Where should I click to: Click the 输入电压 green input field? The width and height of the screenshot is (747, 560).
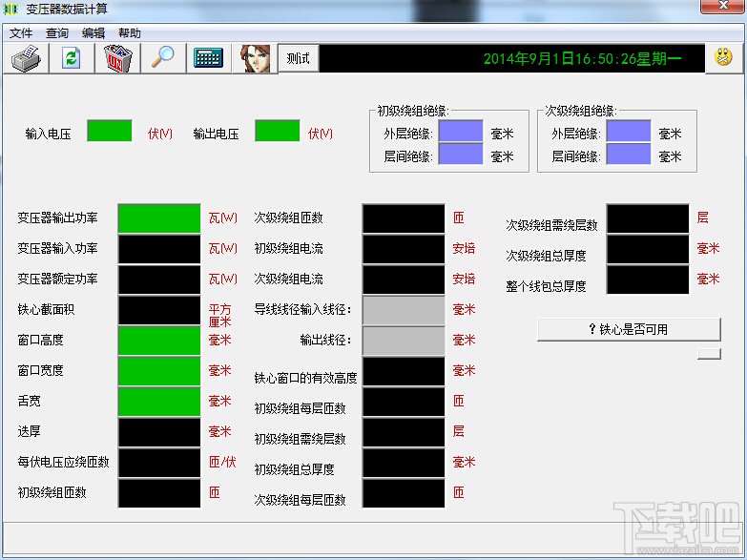click(x=110, y=131)
